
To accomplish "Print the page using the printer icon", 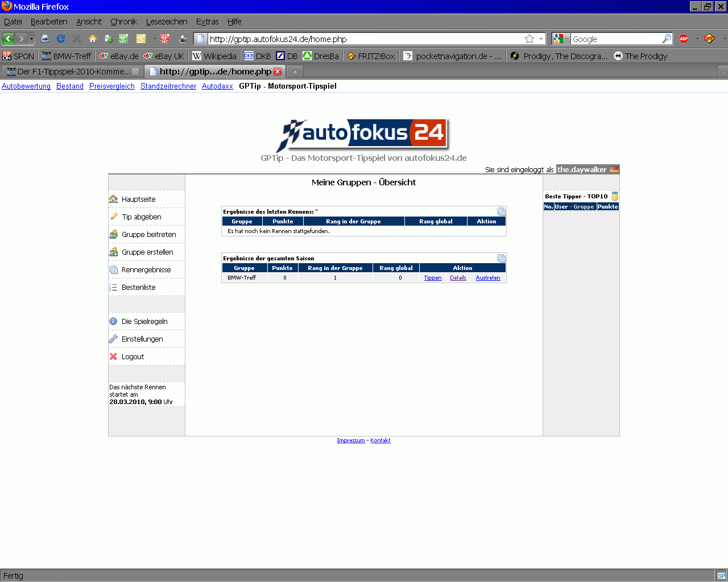I will click(x=45, y=39).
